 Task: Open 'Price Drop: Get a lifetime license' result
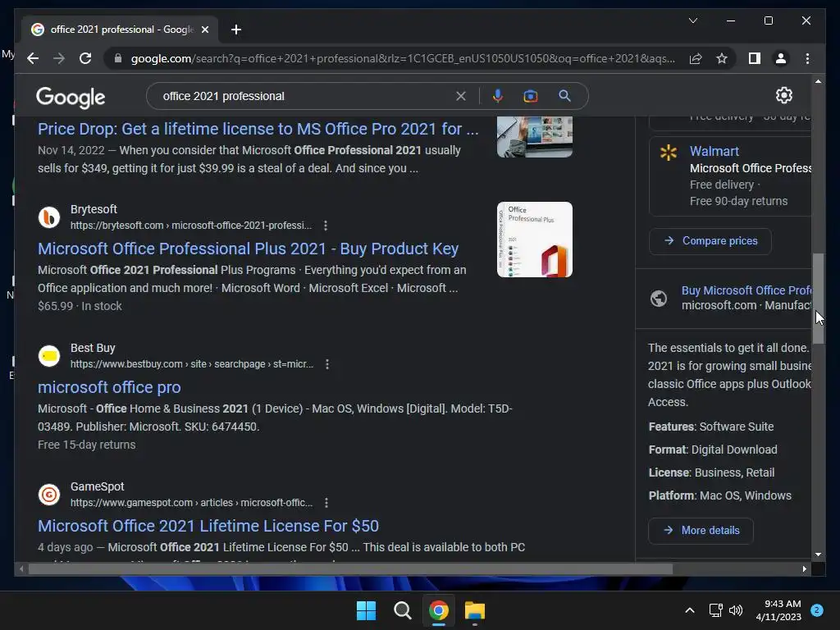tap(258, 129)
